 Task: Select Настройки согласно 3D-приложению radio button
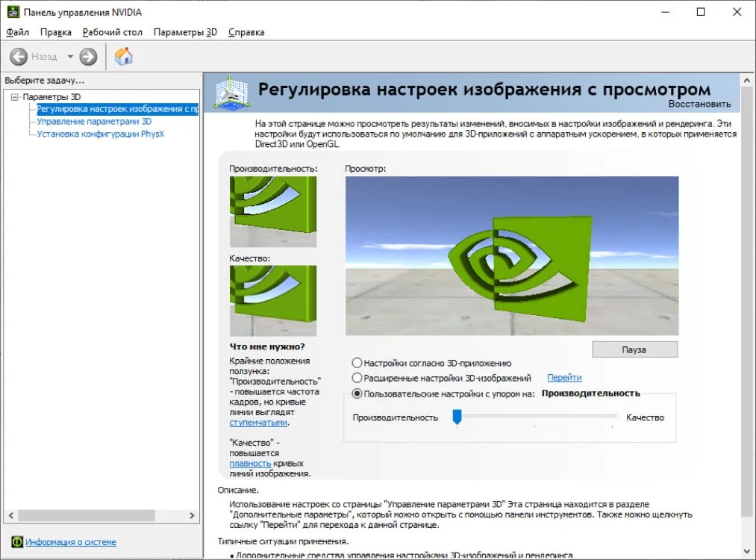tap(357, 363)
